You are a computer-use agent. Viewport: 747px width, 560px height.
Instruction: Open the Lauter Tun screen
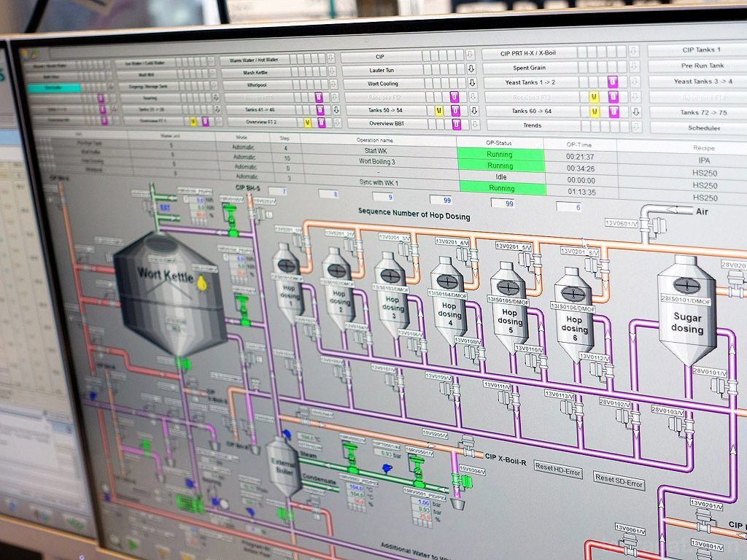point(382,70)
